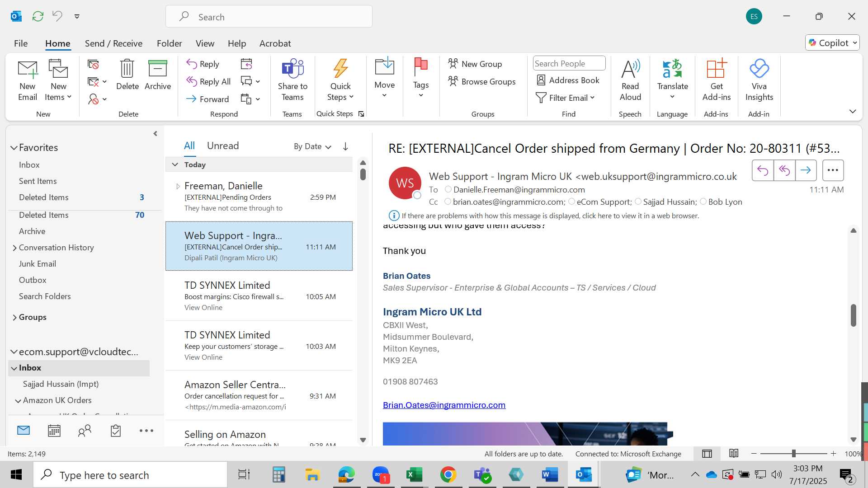Click the Read Aloud icon

[630, 80]
